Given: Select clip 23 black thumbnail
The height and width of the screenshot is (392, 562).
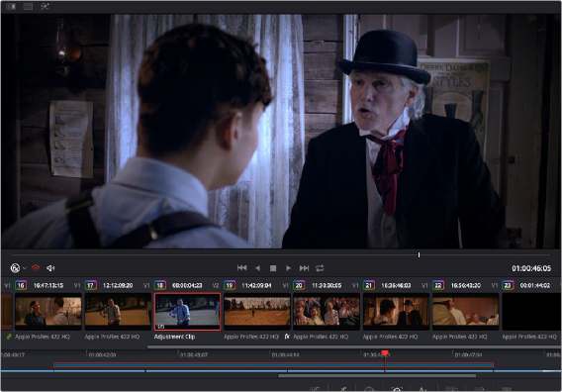Looking at the screenshot, I should click(x=532, y=311).
